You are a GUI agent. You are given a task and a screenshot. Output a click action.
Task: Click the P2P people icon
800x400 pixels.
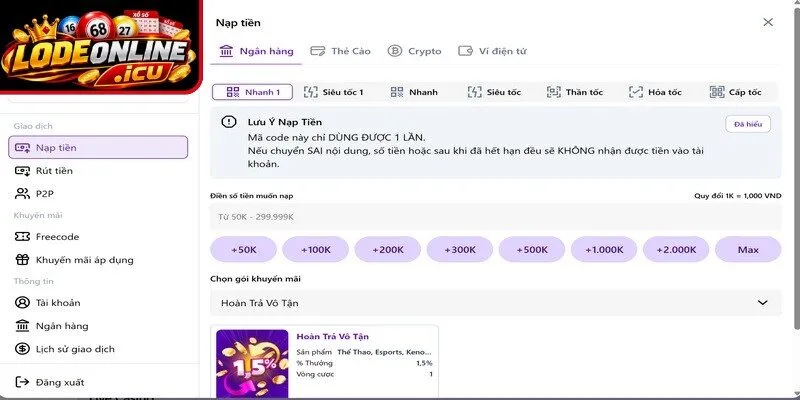click(22, 193)
